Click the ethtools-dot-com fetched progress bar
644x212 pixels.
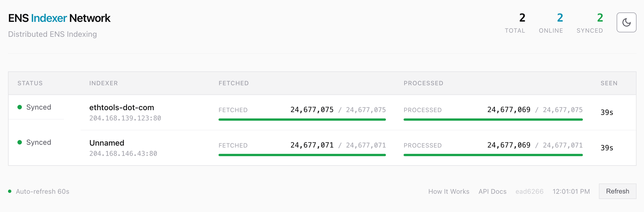302,120
